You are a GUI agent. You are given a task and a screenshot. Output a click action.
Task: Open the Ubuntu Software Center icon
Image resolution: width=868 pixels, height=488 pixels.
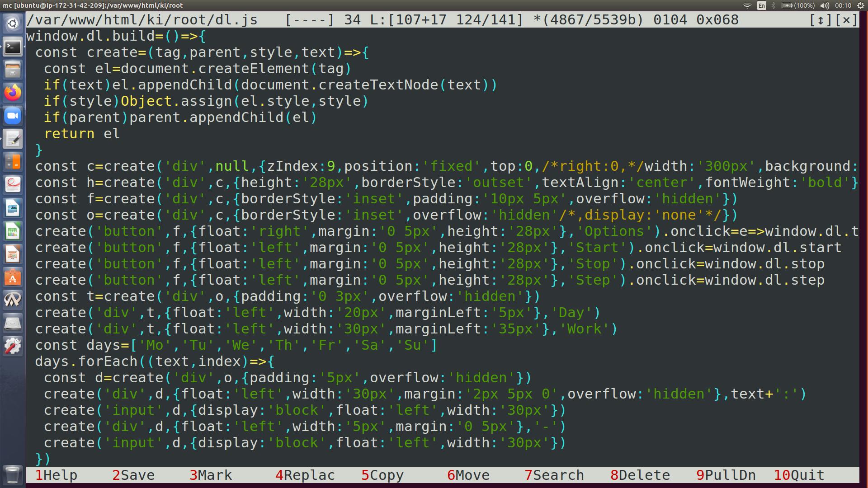13,277
